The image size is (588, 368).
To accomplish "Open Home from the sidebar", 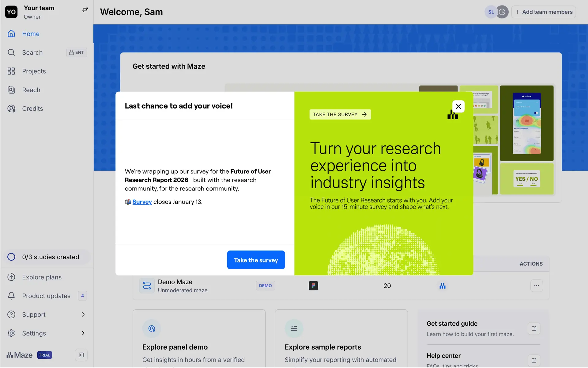I will [x=31, y=34].
